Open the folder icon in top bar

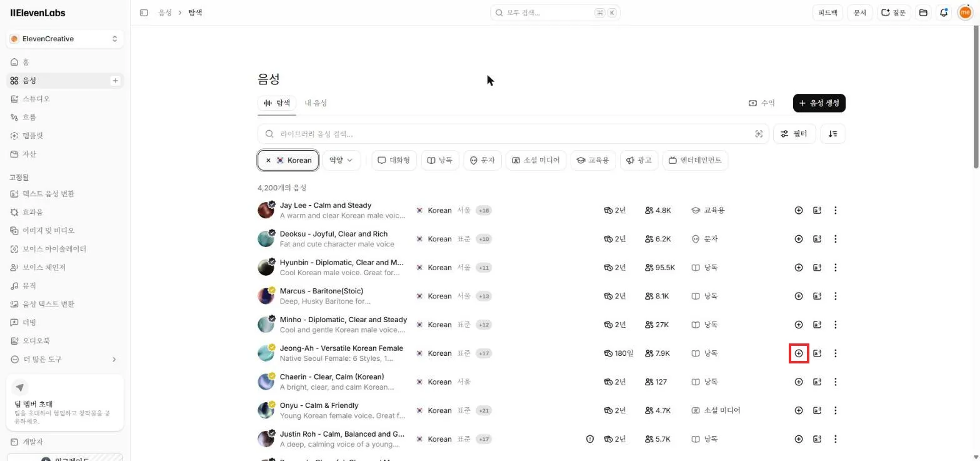[x=923, y=13]
